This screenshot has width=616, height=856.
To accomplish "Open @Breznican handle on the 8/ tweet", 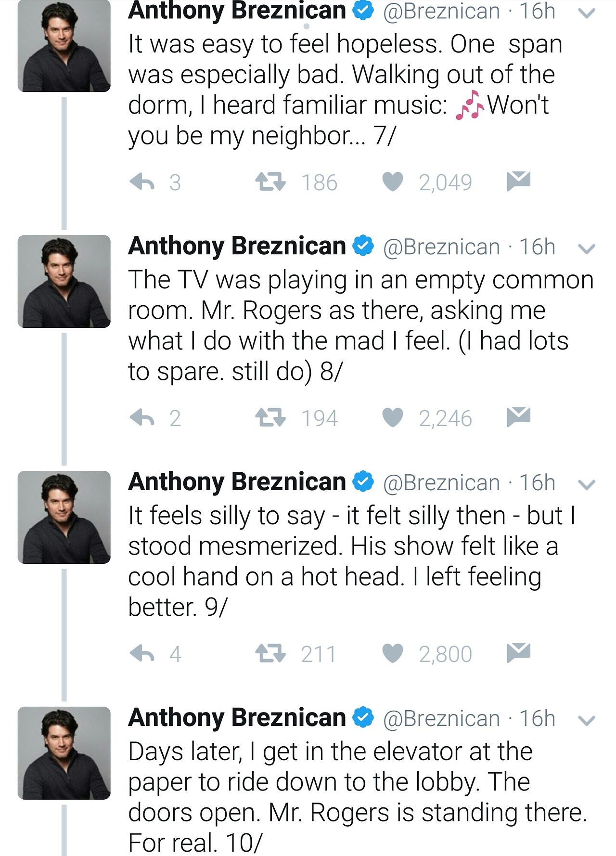I will tap(441, 247).
